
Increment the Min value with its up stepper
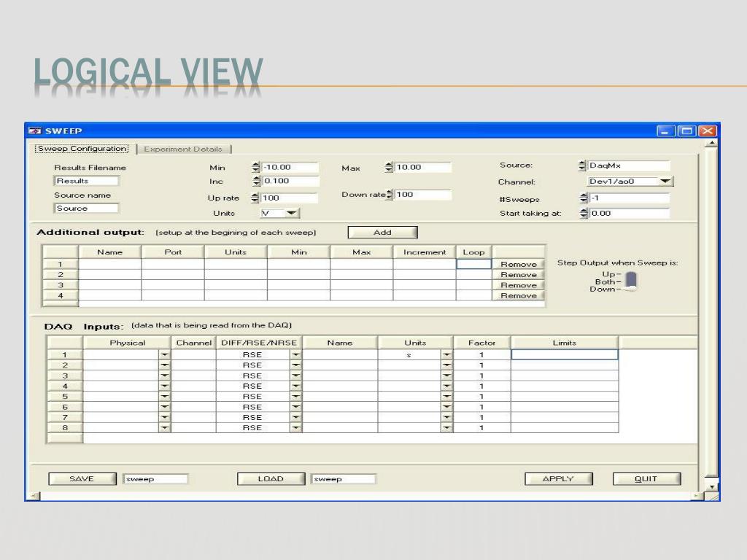(255, 165)
